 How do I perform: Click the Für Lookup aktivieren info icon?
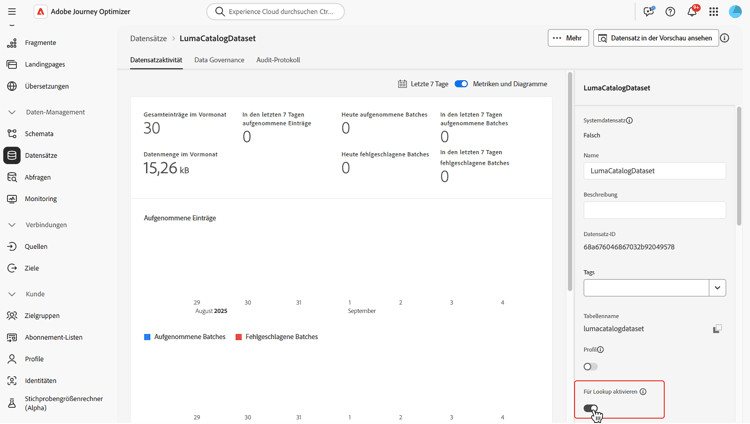(x=643, y=391)
